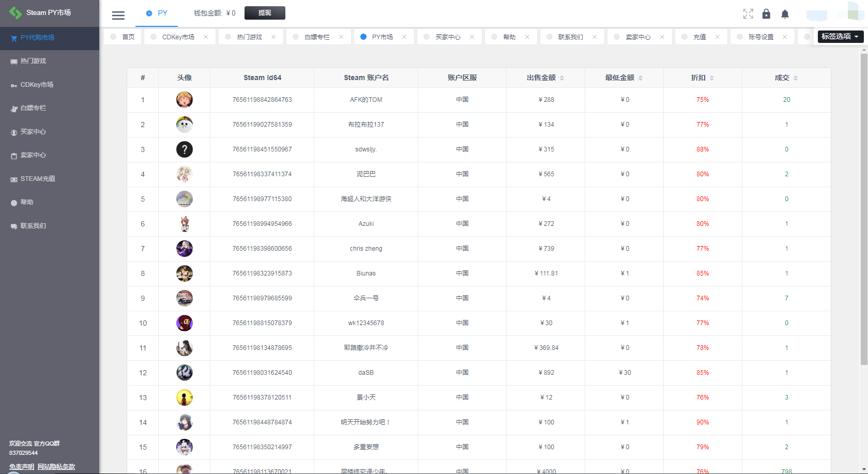Select the 热门游戏 sidebar icon
The width and height of the screenshot is (868, 474).
click(x=13, y=61)
